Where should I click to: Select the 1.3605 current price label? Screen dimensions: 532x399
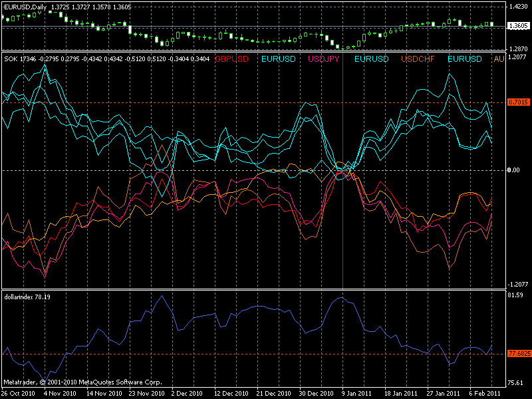[519, 26]
